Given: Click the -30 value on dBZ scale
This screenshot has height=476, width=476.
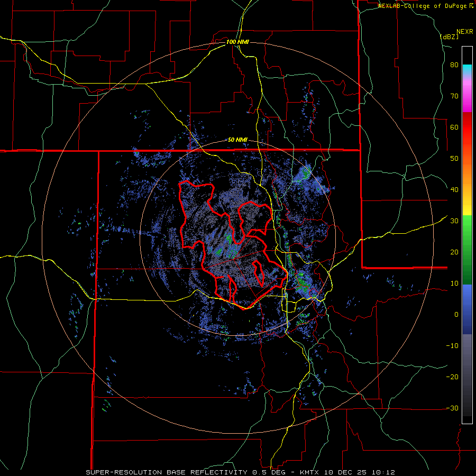Looking at the screenshot, I should (x=452, y=408).
